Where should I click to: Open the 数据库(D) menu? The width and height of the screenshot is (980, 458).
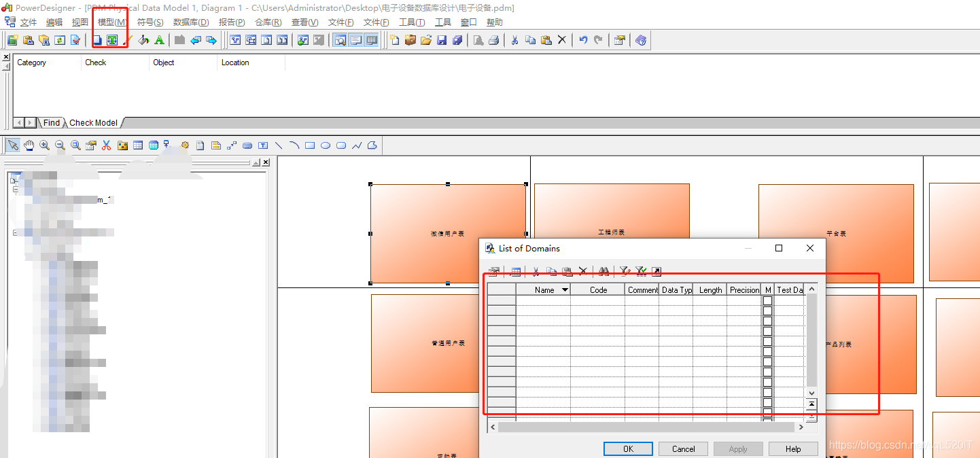(x=191, y=22)
